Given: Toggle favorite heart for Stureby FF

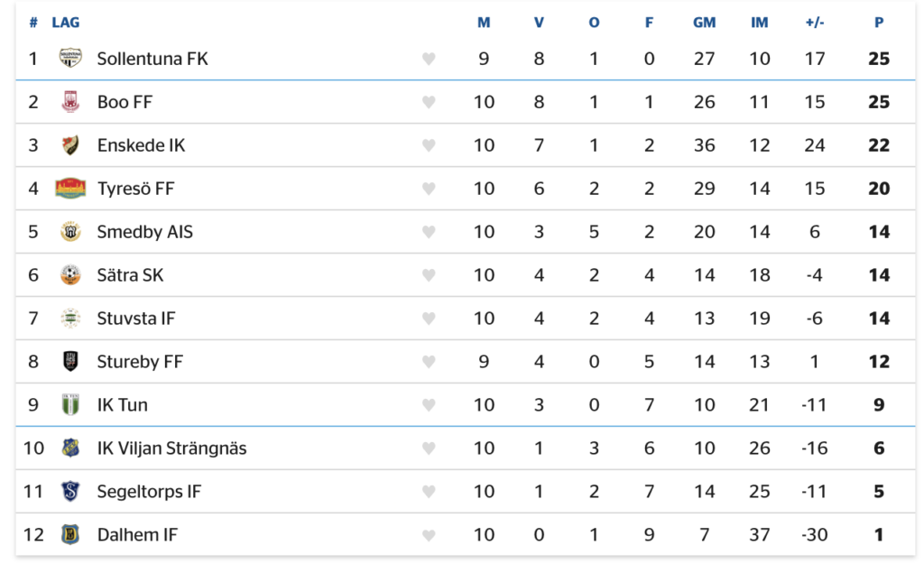Looking at the screenshot, I should pos(429,362).
